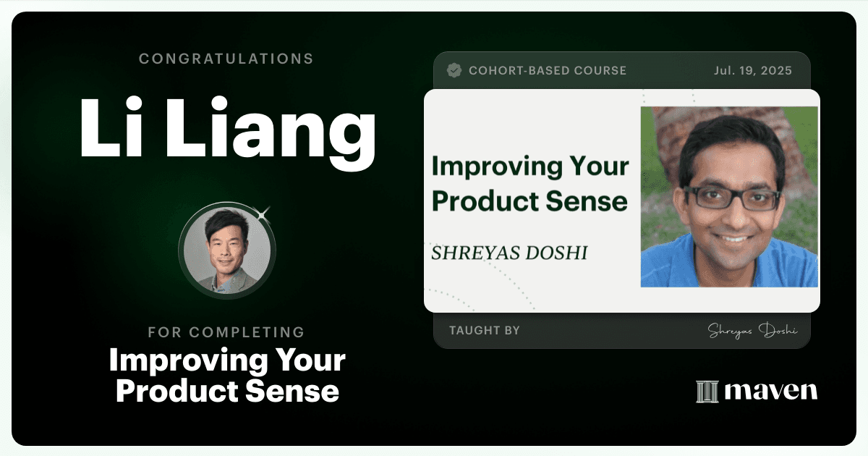Viewport: 868px width, 456px height.
Task: Click the large Li Liang name heading
Action: tap(227, 130)
